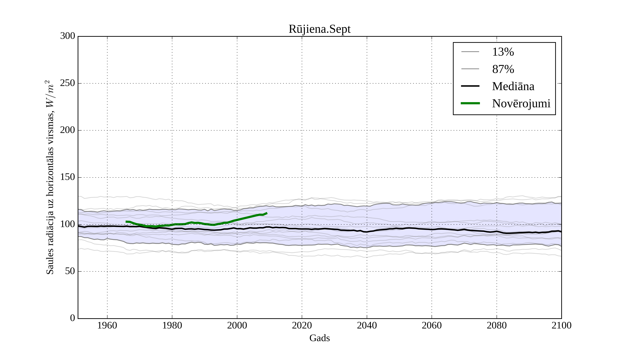The image size is (624, 364).
Task: Click the Mediāna legend label
Action: pos(513,86)
